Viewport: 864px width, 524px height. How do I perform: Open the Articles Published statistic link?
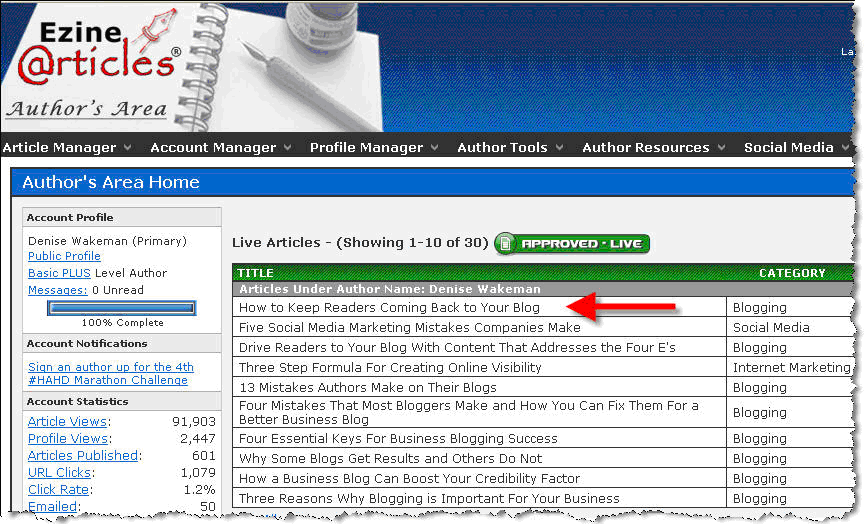pos(83,456)
